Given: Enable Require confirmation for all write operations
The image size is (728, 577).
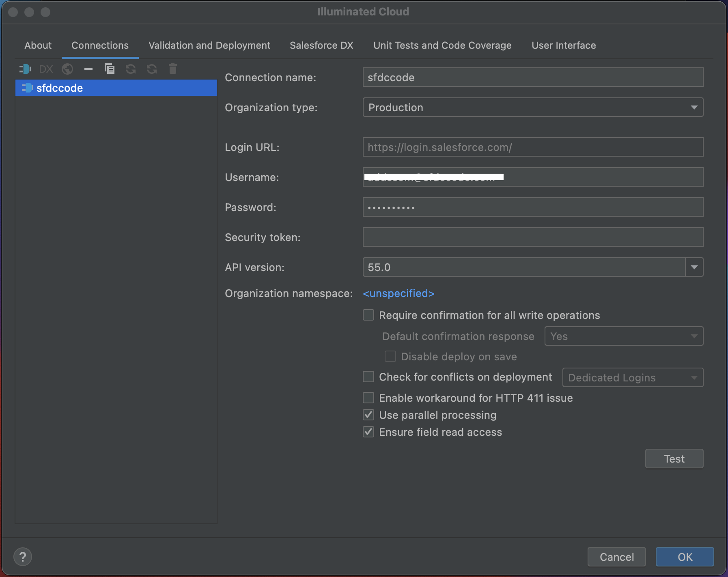Looking at the screenshot, I should click(x=368, y=315).
